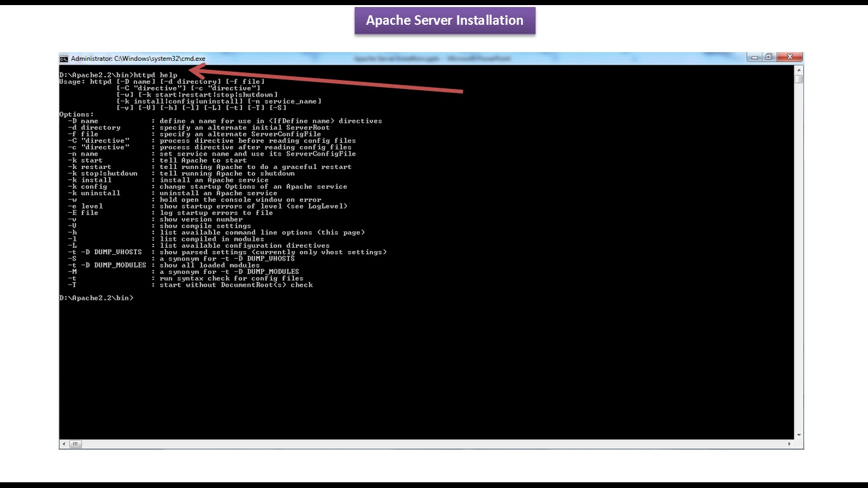Image resolution: width=868 pixels, height=488 pixels.
Task: Maximize the Administrator cmd.exe window
Action: 768,57
